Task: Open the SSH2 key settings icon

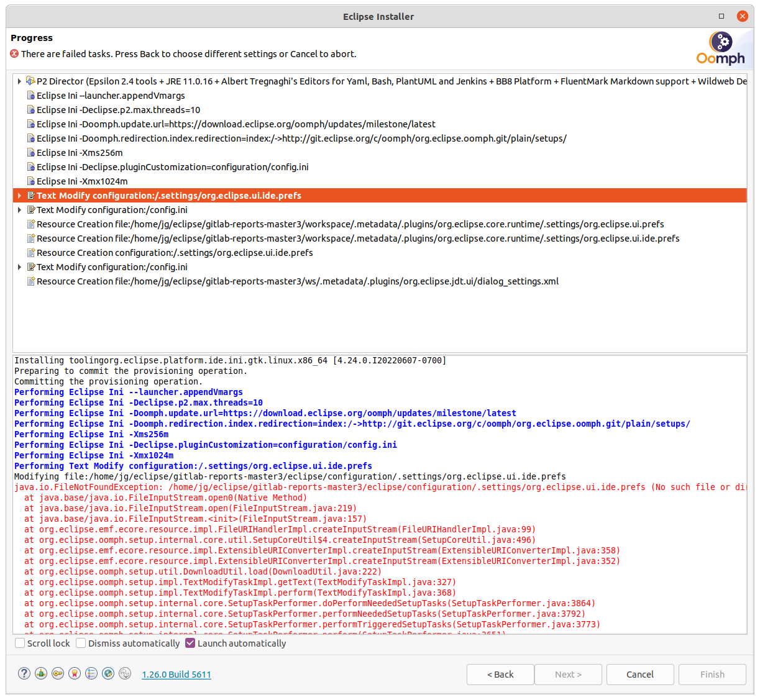Action: tap(58, 673)
